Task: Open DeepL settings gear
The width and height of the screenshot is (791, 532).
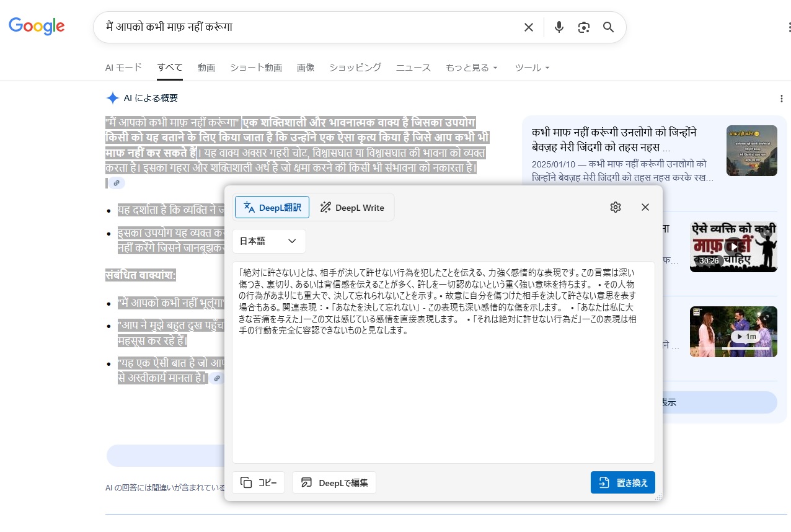Action: [615, 207]
